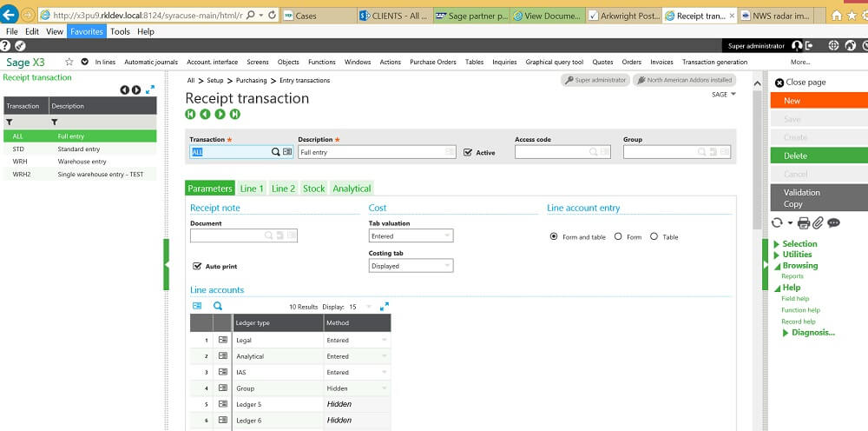The height and width of the screenshot is (431, 868).
Task: Select the Table radio option
Action: point(654,236)
